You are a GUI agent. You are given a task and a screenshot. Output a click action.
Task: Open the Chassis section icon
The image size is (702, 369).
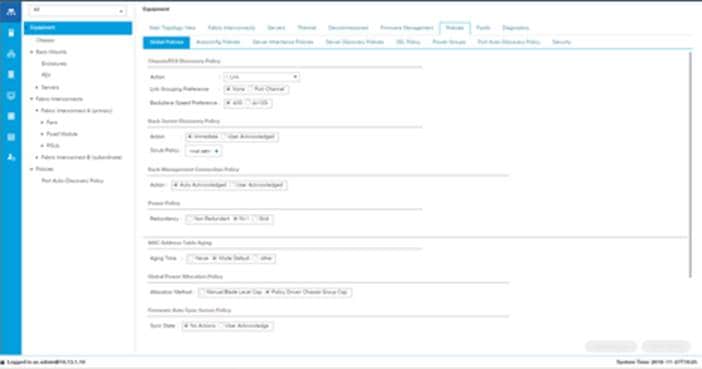tap(11, 137)
